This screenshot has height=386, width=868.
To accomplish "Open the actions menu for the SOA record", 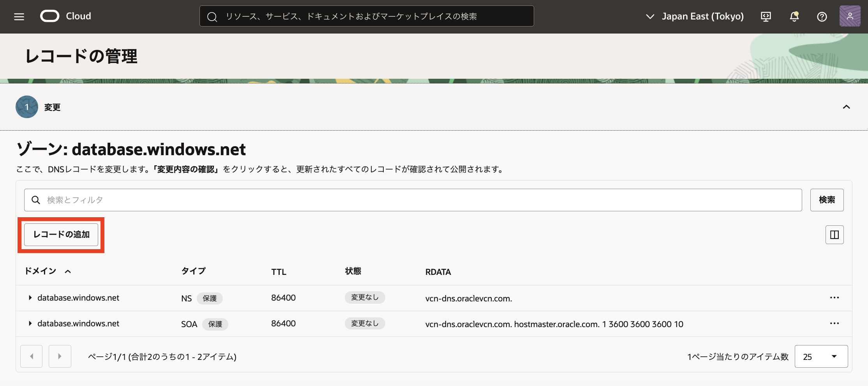I will (834, 323).
